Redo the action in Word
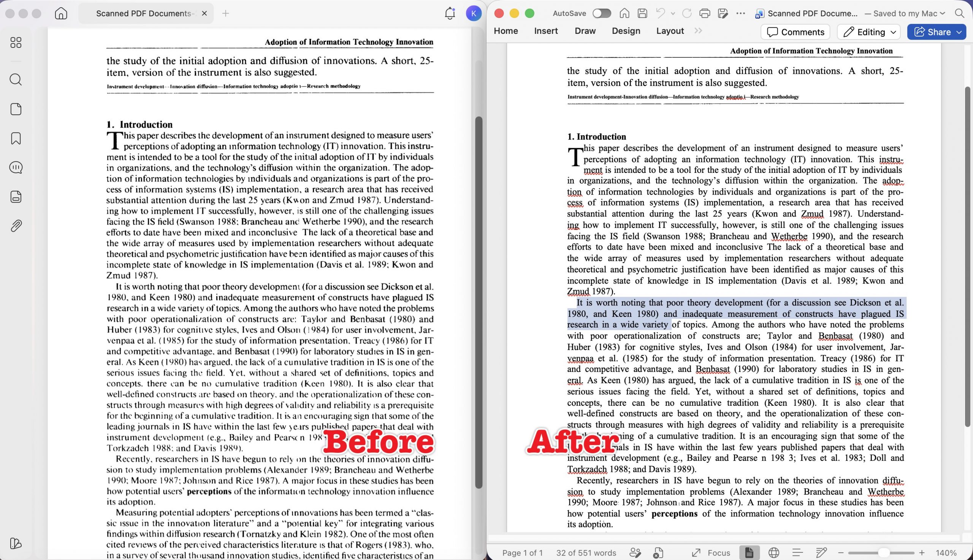Image resolution: width=973 pixels, height=560 pixels. [687, 13]
